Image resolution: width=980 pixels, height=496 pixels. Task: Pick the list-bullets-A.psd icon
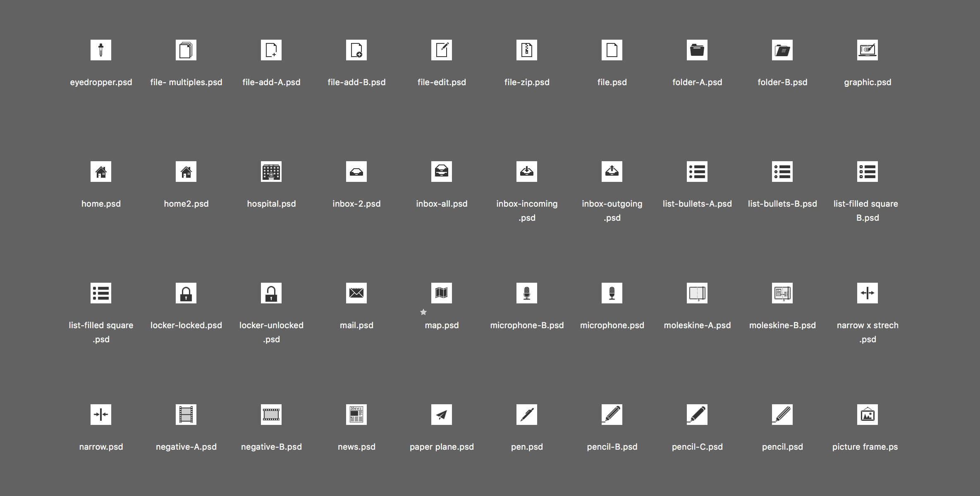[x=697, y=172]
